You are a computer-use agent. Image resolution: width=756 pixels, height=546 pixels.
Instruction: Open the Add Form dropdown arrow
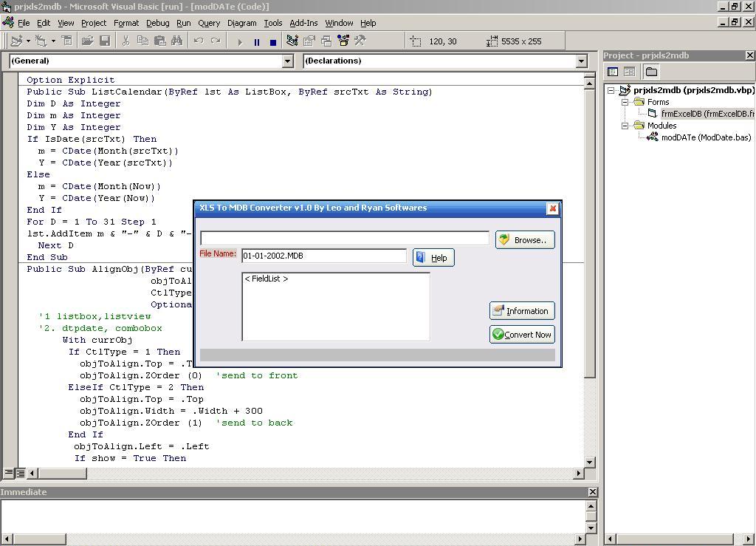53,41
